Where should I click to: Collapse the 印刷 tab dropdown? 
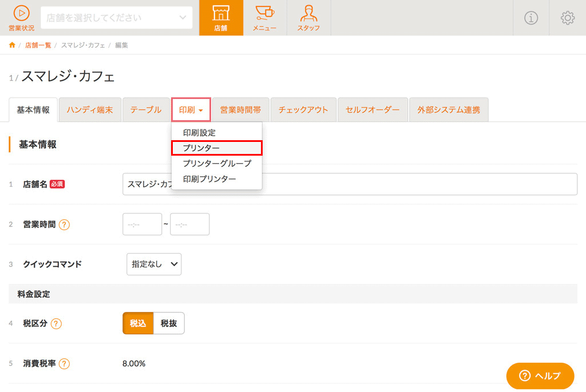point(191,109)
